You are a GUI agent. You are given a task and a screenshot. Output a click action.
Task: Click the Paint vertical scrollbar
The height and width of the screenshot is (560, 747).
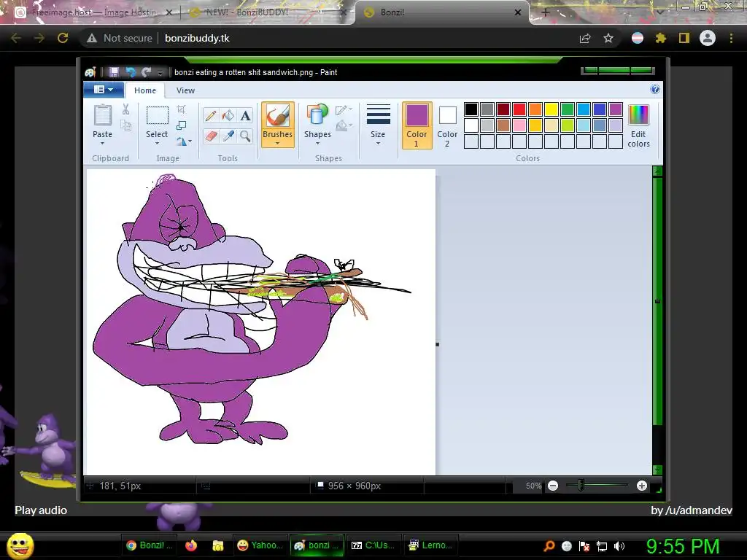[x=657, y=321]
